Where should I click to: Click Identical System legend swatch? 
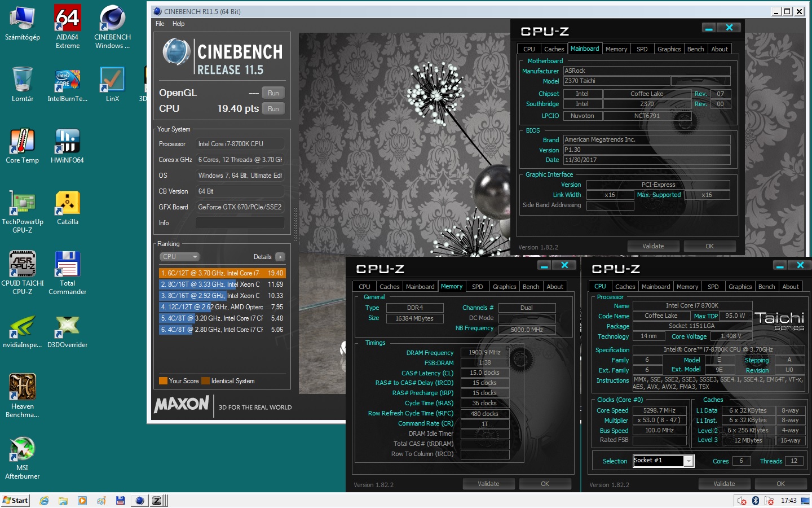click(x=205, y=381)
